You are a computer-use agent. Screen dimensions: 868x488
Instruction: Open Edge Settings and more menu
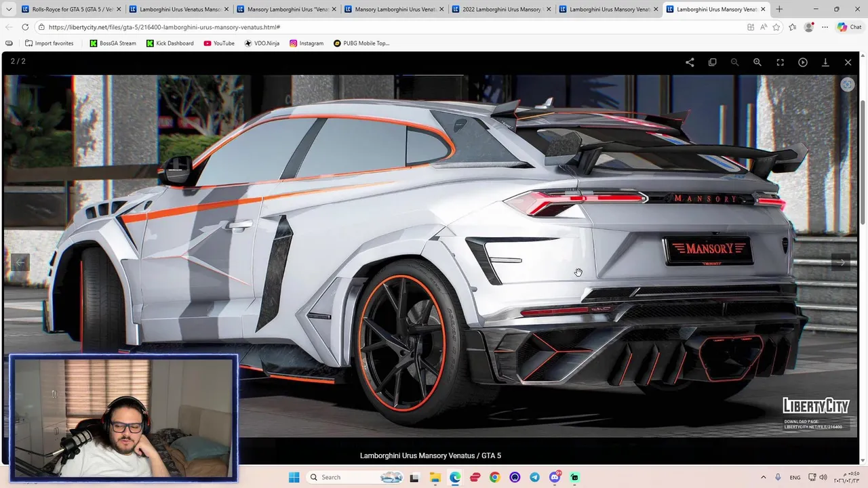point(825,27)
